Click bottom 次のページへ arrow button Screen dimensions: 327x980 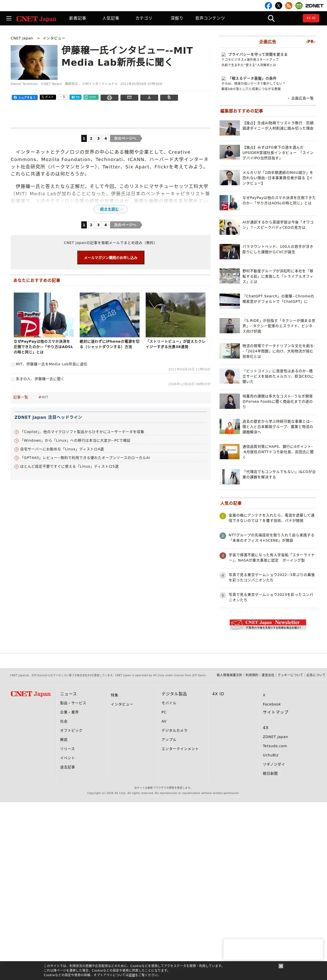click(126, 225)
